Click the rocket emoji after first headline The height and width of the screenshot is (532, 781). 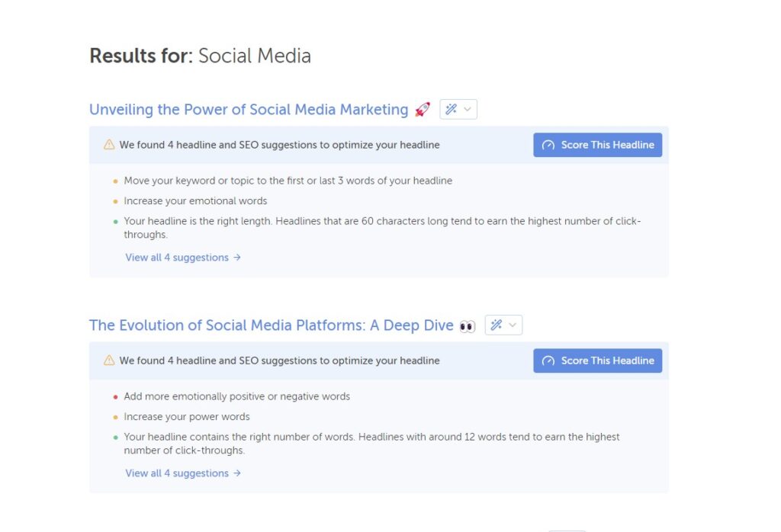423,110
